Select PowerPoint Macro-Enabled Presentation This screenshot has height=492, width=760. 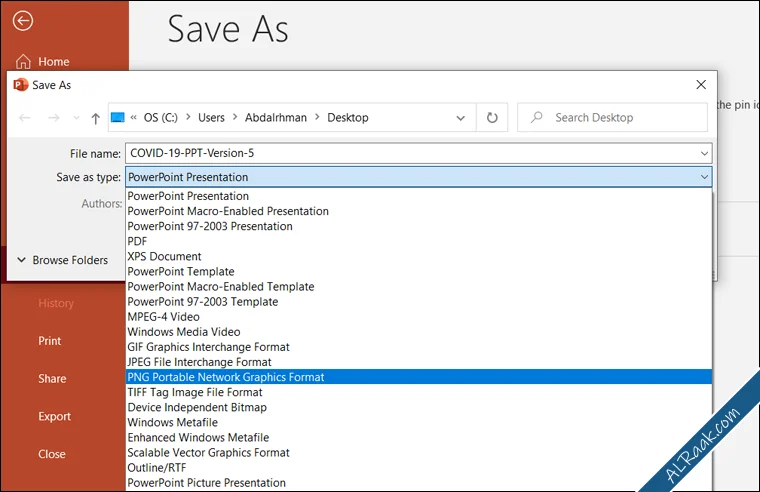click(419, 211)
